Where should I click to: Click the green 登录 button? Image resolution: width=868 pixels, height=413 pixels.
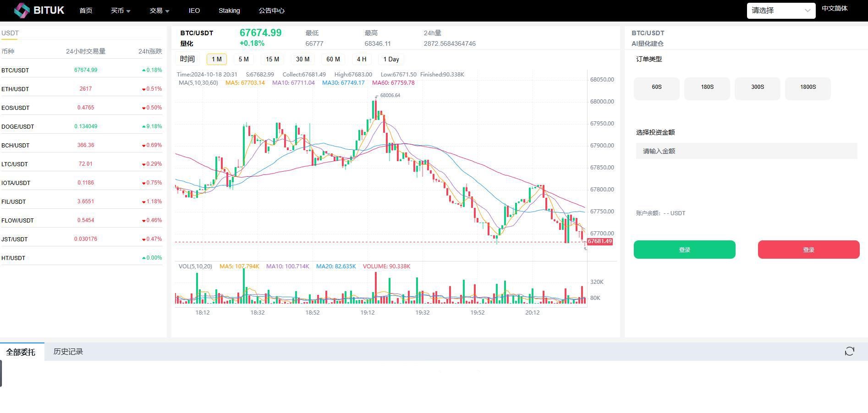(684, 250)
